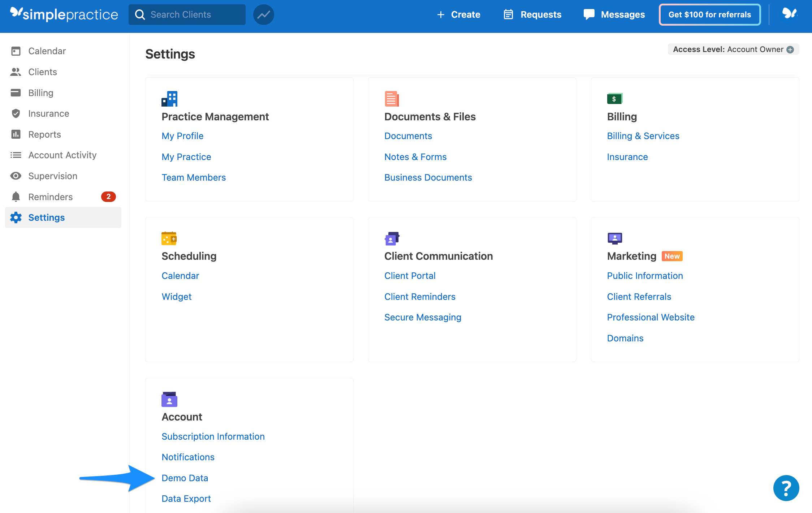Click Get $100 for referrals

pyautogui.click(x=709, y=14)
